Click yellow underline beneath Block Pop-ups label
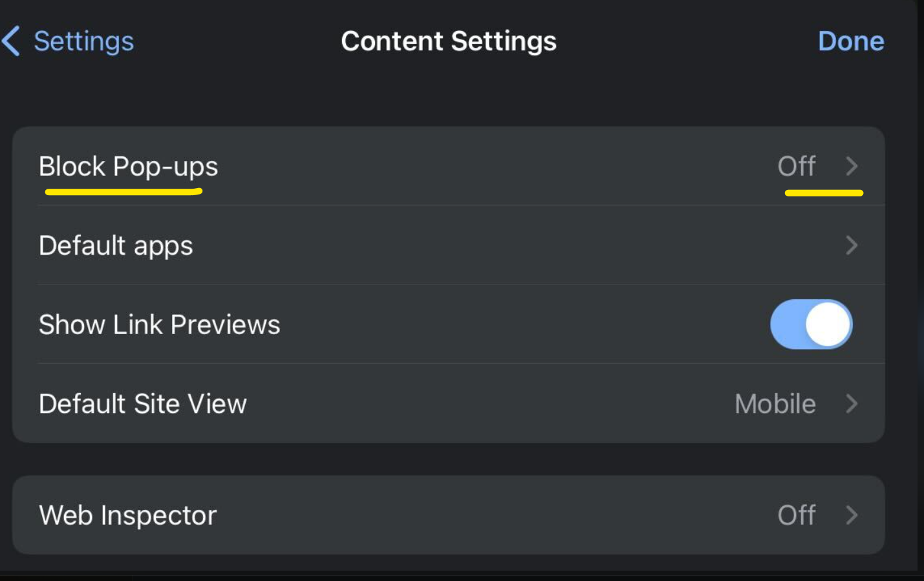 point(124,191)
